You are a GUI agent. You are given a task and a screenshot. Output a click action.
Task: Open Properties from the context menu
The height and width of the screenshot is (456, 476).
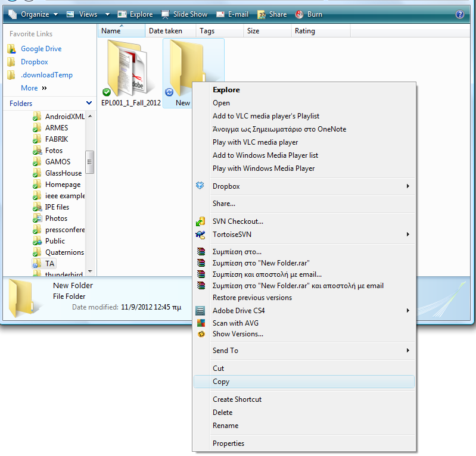(304, 443)
